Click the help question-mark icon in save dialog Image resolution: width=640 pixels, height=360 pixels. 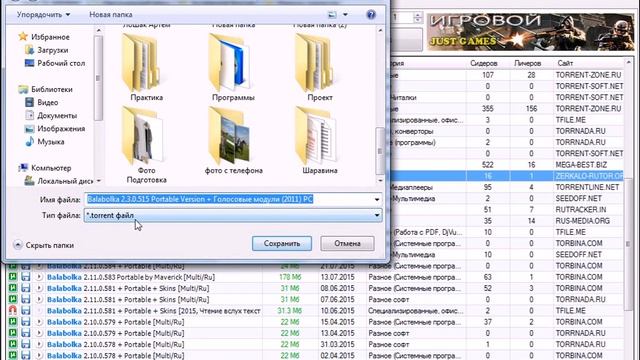(371, 15)
